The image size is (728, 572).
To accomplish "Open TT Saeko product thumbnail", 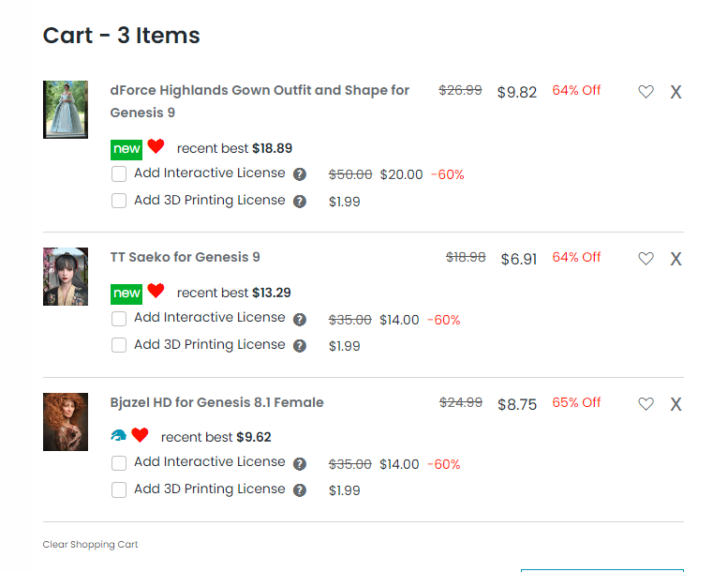I will [x=66, y=277].
